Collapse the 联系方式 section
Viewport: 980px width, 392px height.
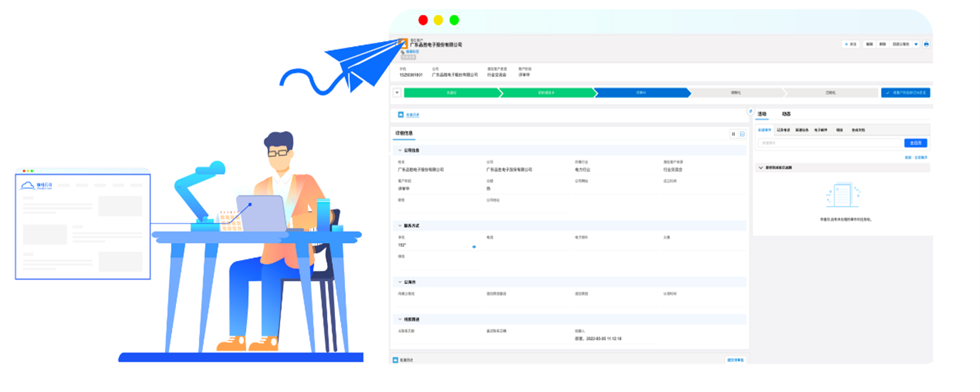click(400, 225)
